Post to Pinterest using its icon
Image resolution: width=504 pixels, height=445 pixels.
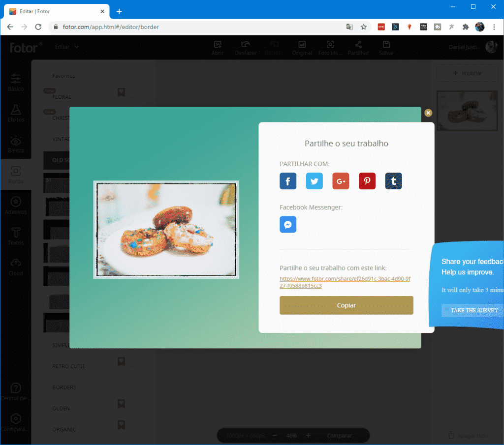click(367, 181)
